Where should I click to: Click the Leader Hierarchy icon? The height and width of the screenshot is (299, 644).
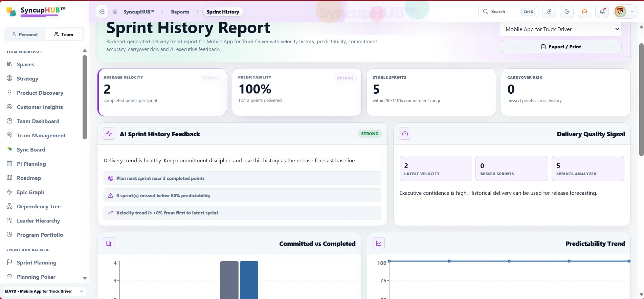click(9, 220)
